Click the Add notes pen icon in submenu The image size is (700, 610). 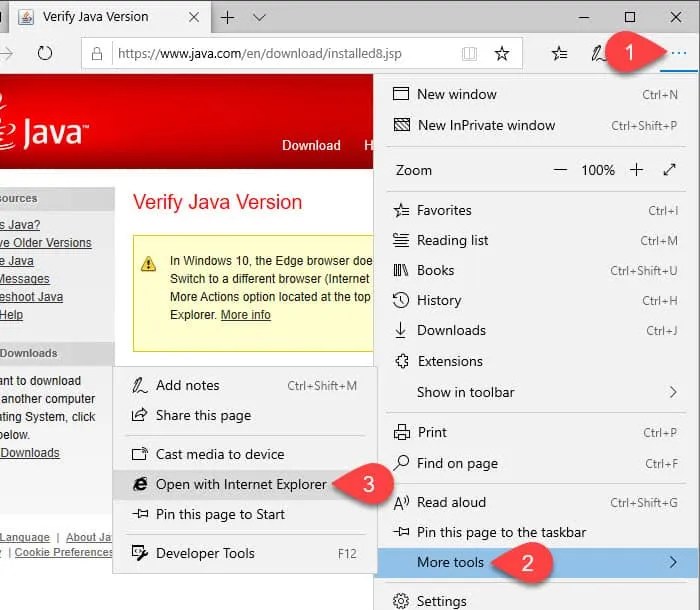tap(139, 385)
